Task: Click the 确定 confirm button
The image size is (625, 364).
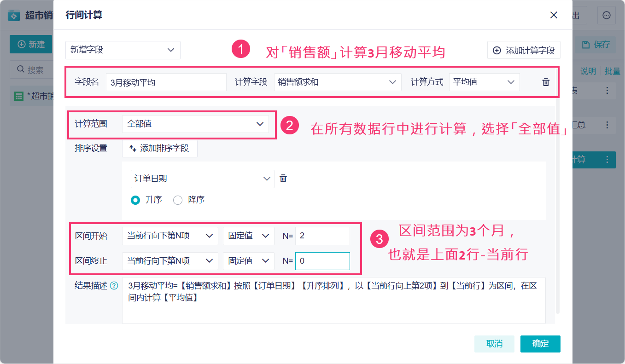Action: coord(540,344)
